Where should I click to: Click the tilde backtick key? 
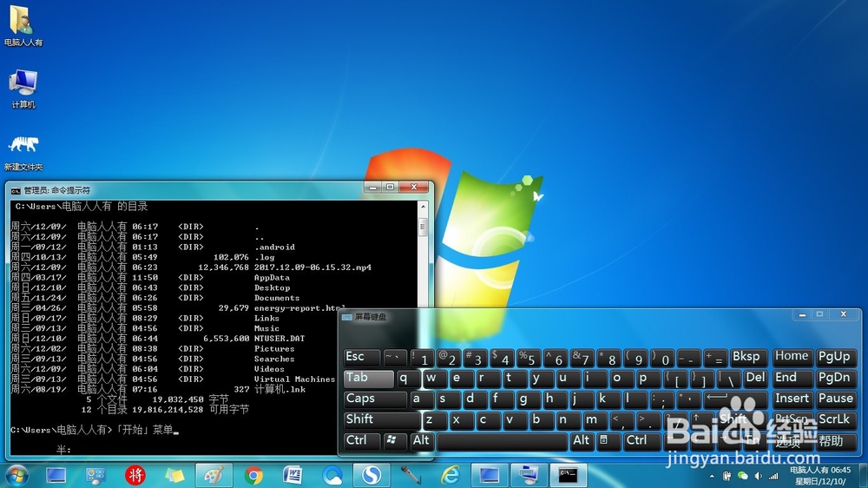click(395, 357)
